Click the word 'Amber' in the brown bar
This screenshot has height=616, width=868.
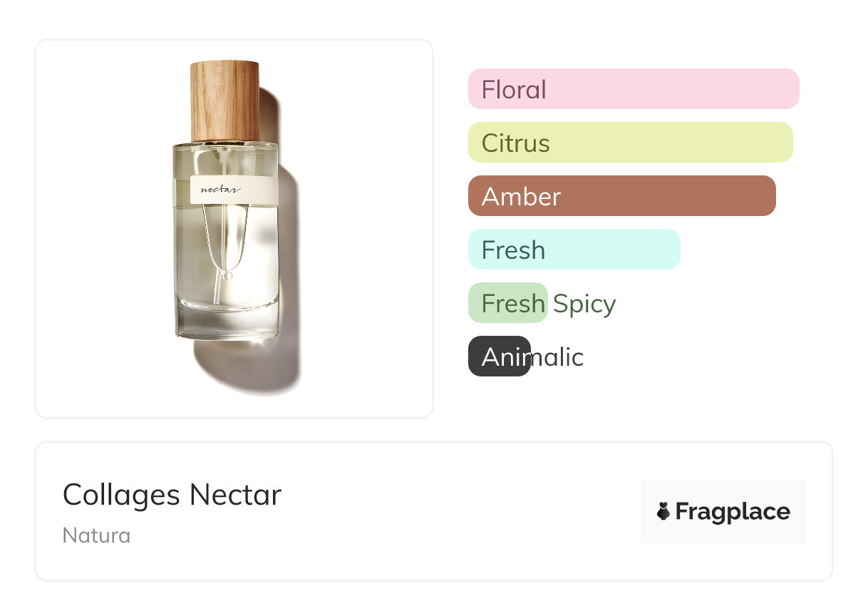[x=521, y=197]
